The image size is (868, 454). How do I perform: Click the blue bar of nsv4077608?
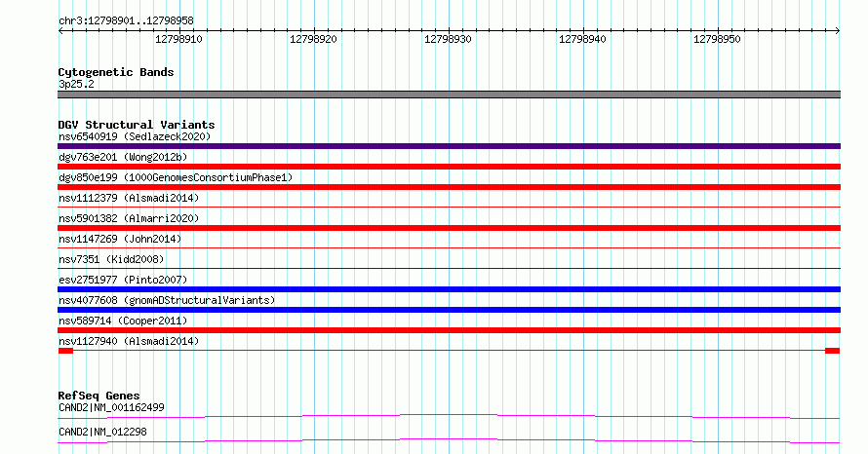pyautogui.click(x=449, y=310)
